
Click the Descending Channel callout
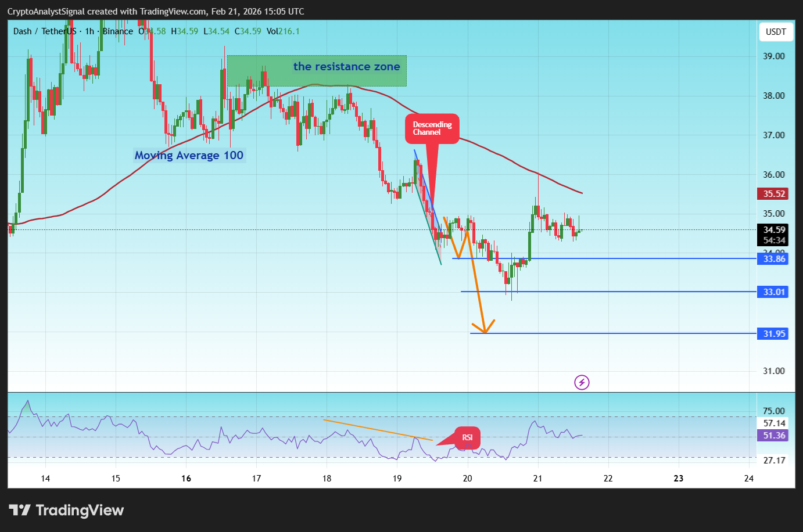pyautogui.click(x=432, y=128)
